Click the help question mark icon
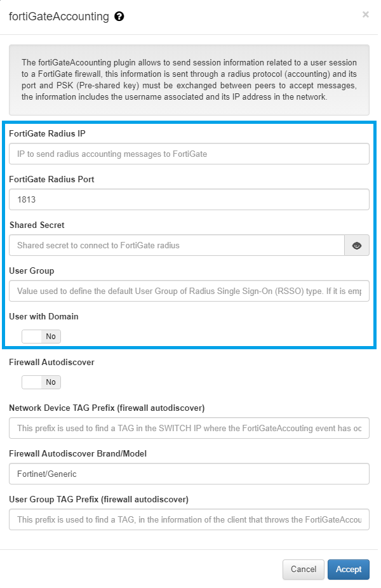The image size is (381, 588). coord(119,17)
